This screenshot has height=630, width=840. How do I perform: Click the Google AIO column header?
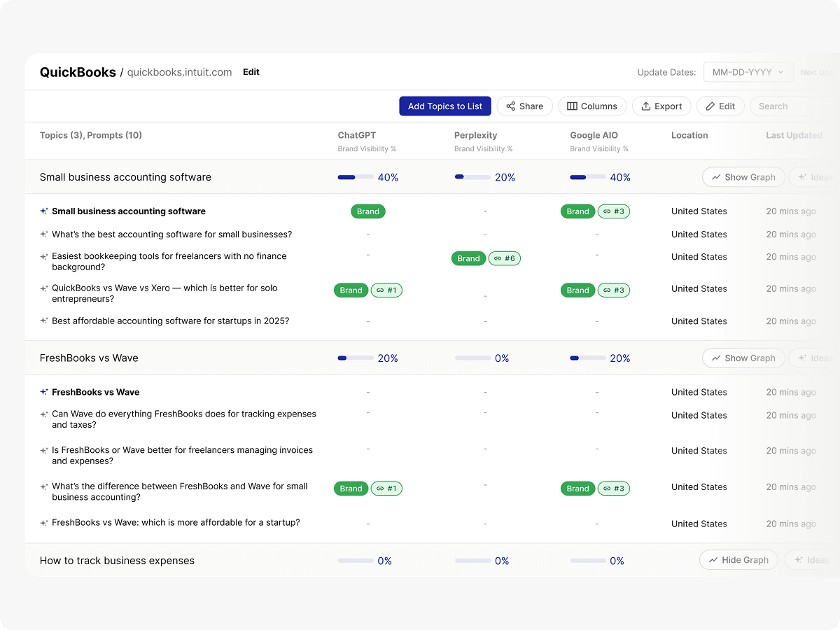(x=594, y=136)
